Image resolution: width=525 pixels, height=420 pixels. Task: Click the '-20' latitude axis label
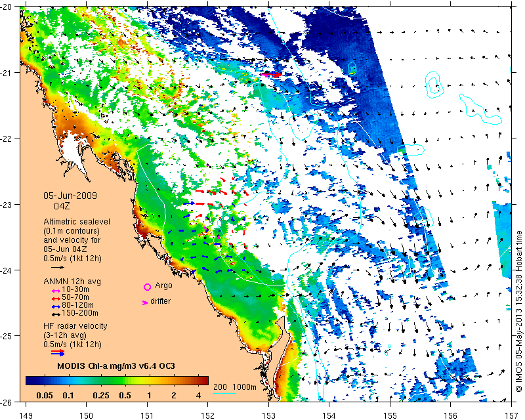pyautogui.click(x=7, y=7)
